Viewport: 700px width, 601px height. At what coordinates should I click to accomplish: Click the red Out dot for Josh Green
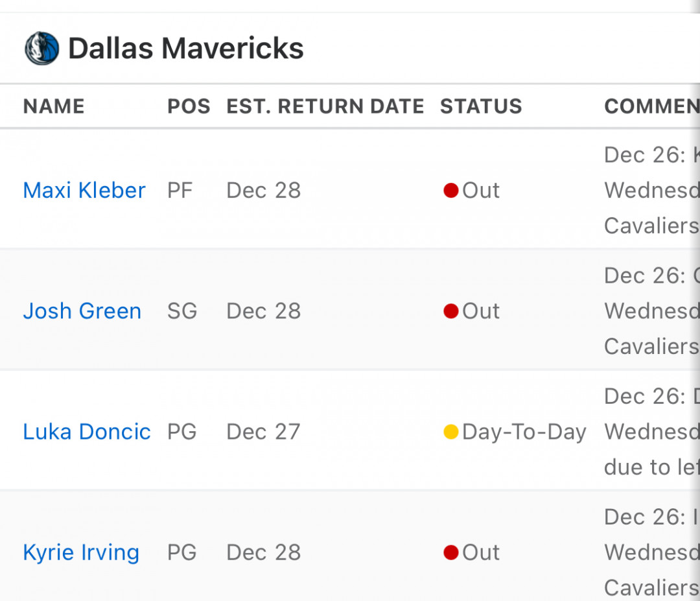451,311
